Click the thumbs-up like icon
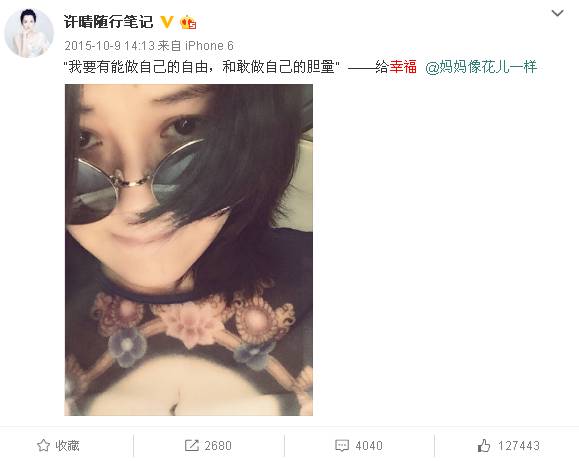579x461 pixels. pyautogui.click(x=484, y=445)
